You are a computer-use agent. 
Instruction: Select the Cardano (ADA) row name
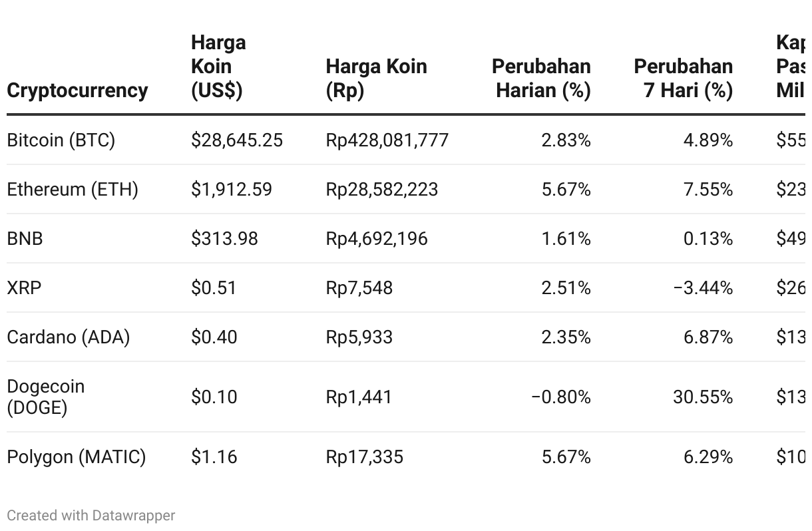[69, 337]
